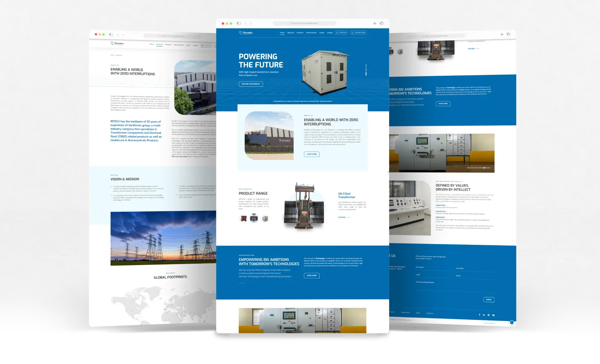This screenshot has width=600, height=364.
Task: Add a new tab in right browser
Action: click(x=502, y=34)
